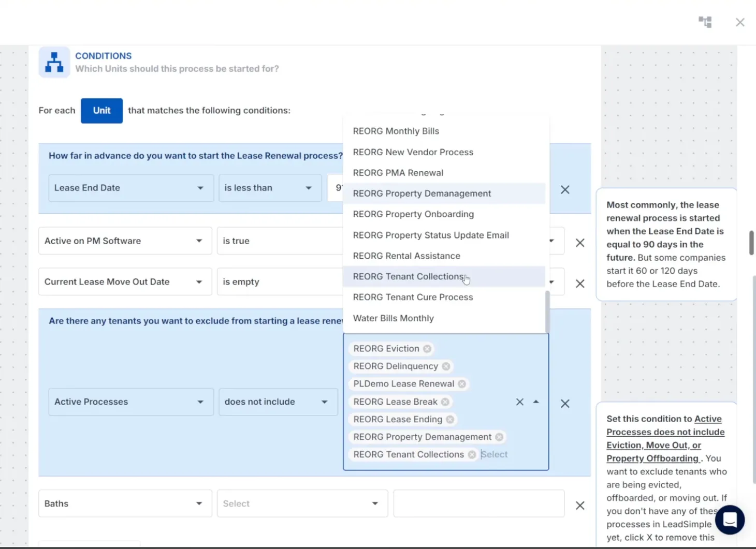Remove the REORG Eviction chip
Screen dimensions: 756x549
pos(427,349)
